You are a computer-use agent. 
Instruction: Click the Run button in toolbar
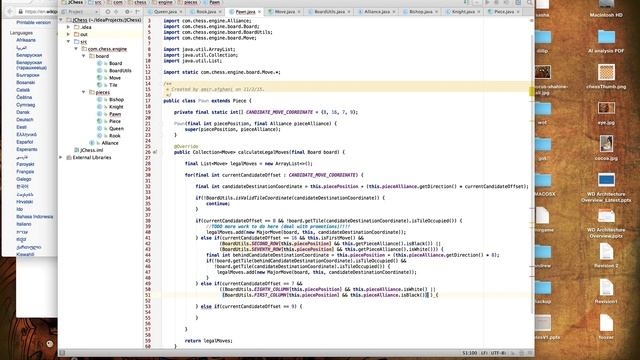(487, 2)
